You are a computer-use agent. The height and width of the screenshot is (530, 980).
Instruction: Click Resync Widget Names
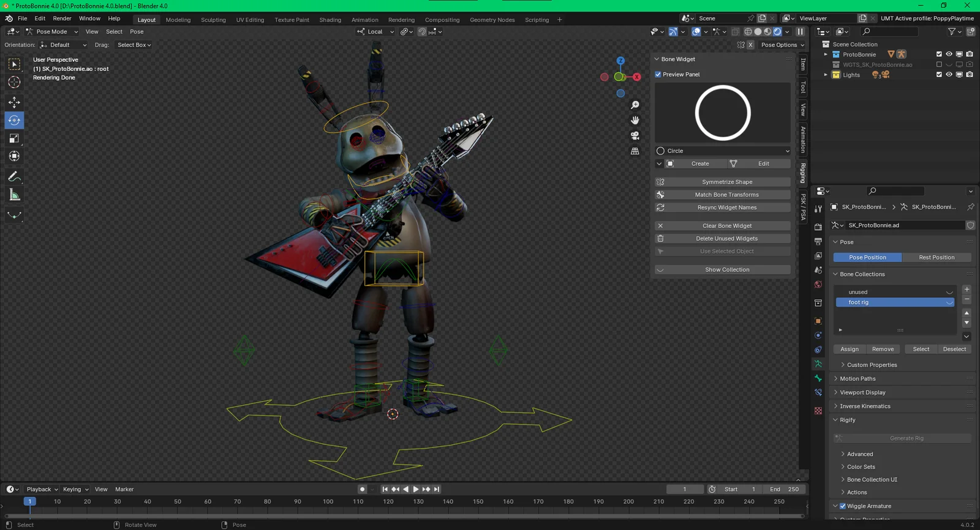723,207
